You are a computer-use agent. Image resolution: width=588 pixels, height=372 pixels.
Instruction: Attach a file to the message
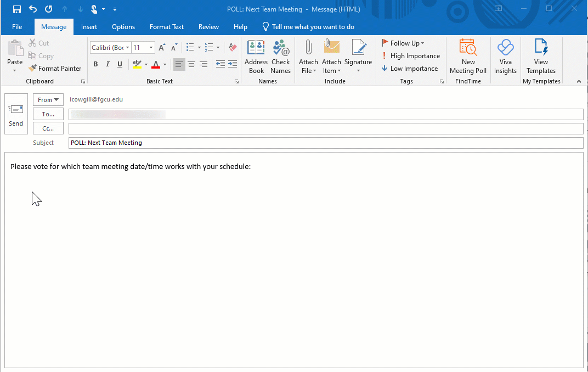(x=308, y=56)
